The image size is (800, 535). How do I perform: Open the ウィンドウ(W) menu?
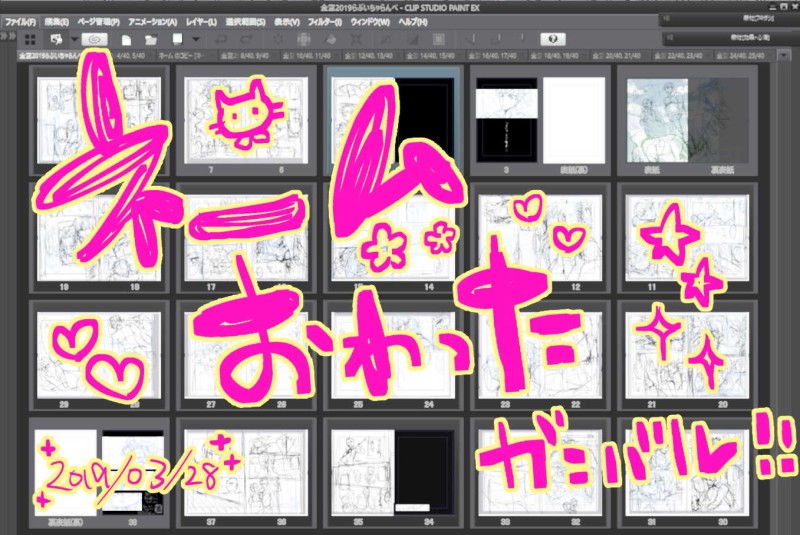click(x=370, y=22)
